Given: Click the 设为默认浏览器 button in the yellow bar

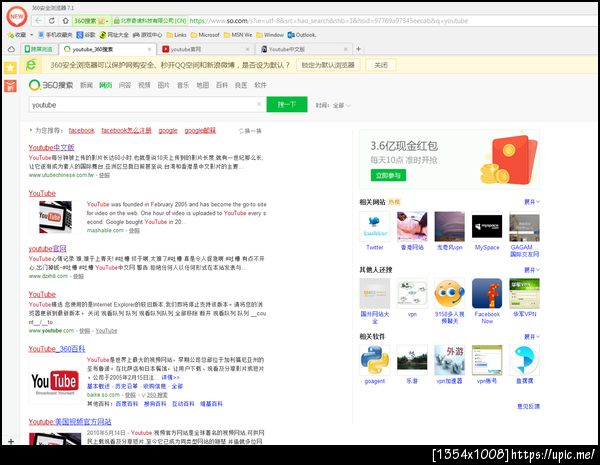Looking at the screenshot, I should point(328,65).
